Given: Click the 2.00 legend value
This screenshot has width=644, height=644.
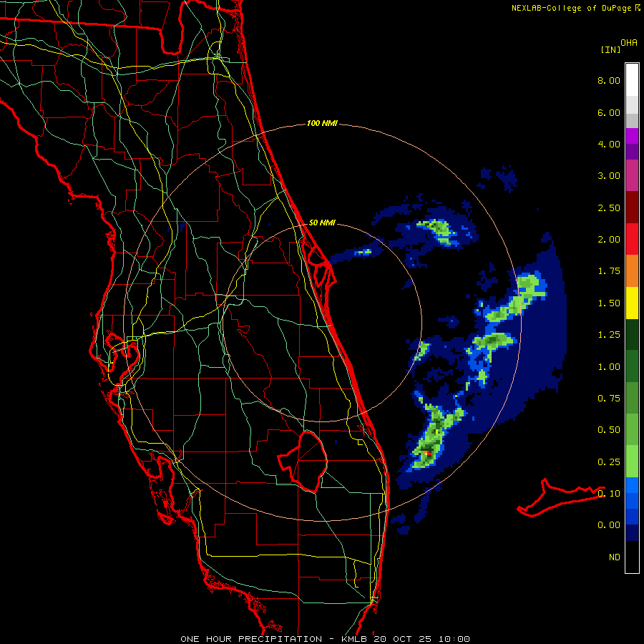Looking at the screenshot, I should click(x=609, y=240).
